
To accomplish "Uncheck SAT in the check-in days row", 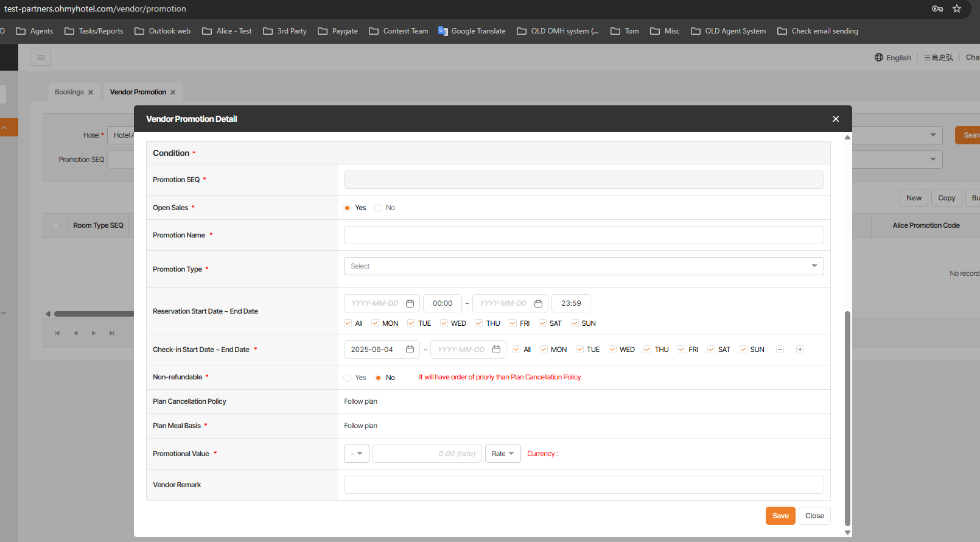I will 711,350.
